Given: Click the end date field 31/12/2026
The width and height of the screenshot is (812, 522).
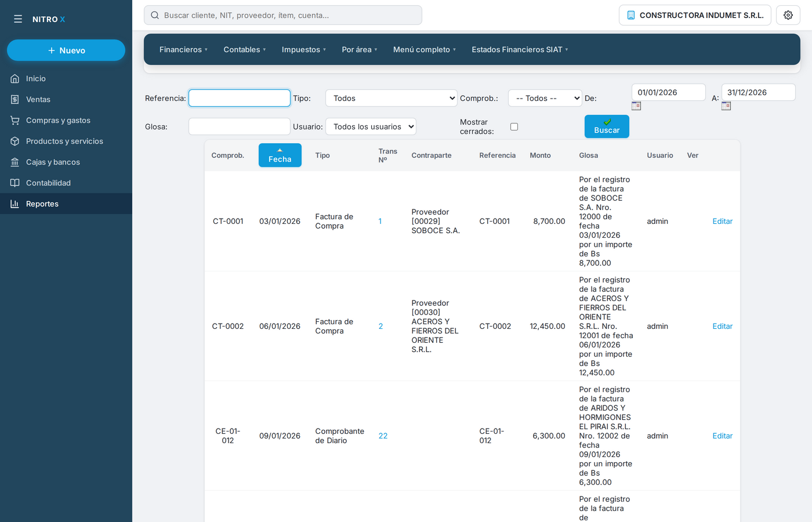Looking at the screenshot, I should (758, 92).
